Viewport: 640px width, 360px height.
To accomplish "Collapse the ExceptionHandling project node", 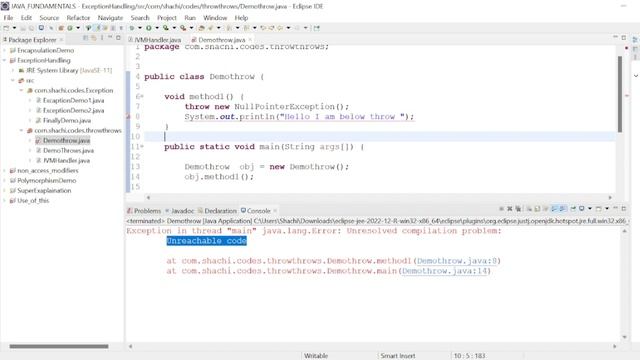I will click(x=4, y=60).
